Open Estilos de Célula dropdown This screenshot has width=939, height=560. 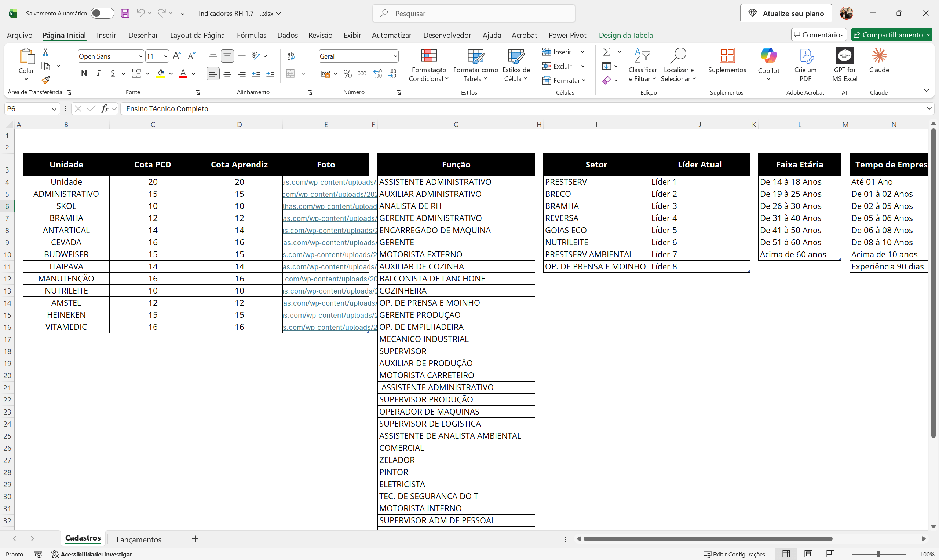coord(516,65)
